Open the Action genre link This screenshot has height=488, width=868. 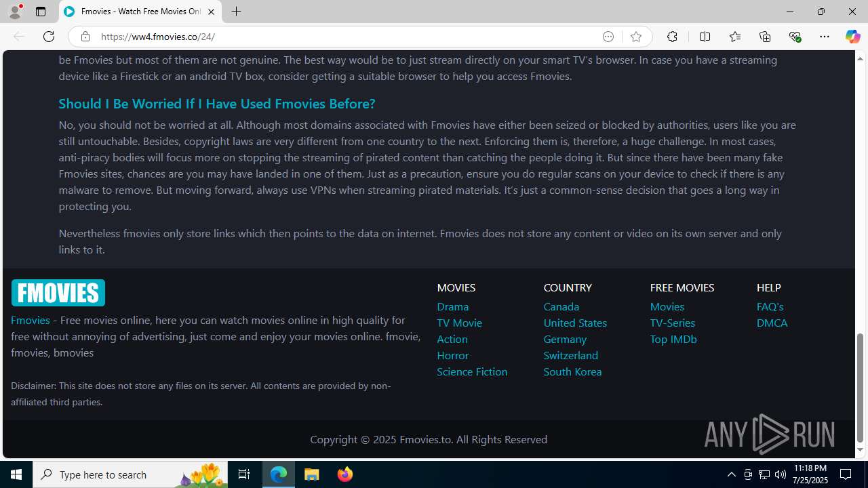452,339
